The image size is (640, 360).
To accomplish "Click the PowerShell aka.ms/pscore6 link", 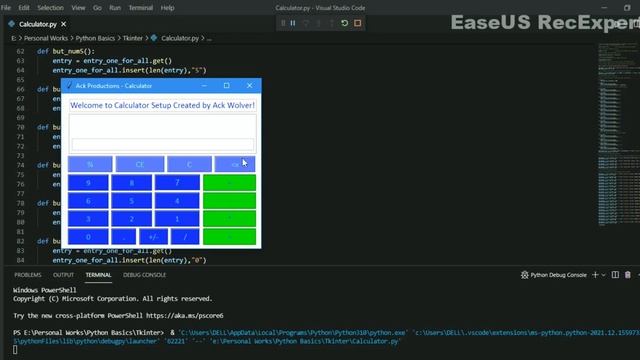I will pos(184,316).
